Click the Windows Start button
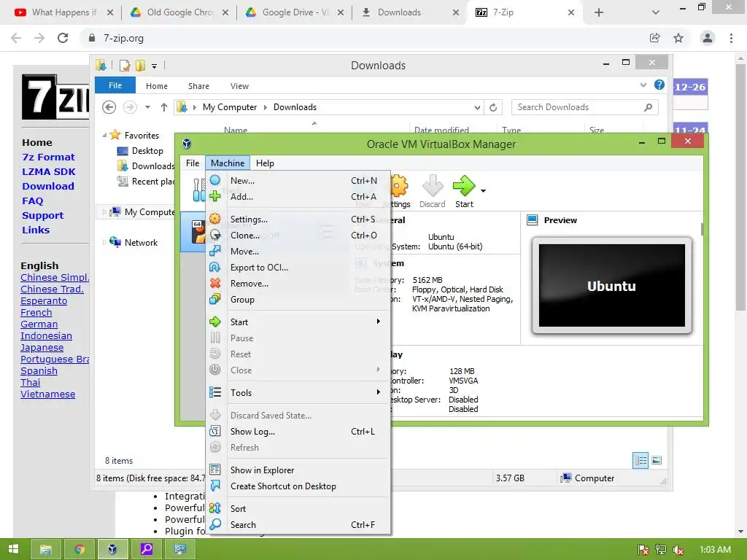 point(13,549)
